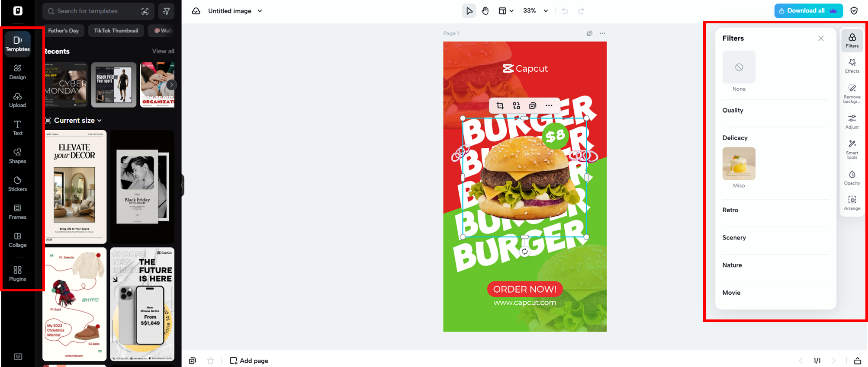The height and width of the screenshot is (367, 868).
Task: Open the shield privacy icon
Action: coord(854,11)
